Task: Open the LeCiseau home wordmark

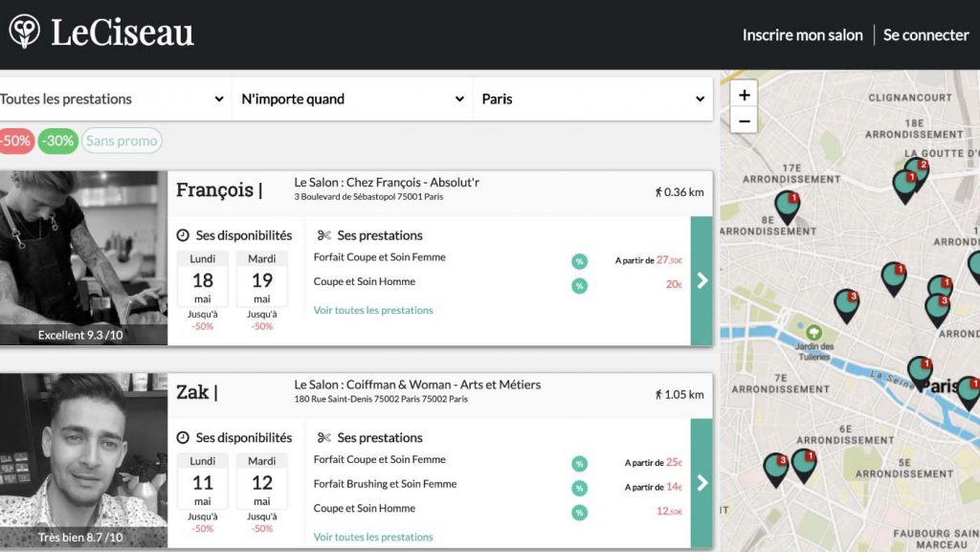Action: coord(122,32)
